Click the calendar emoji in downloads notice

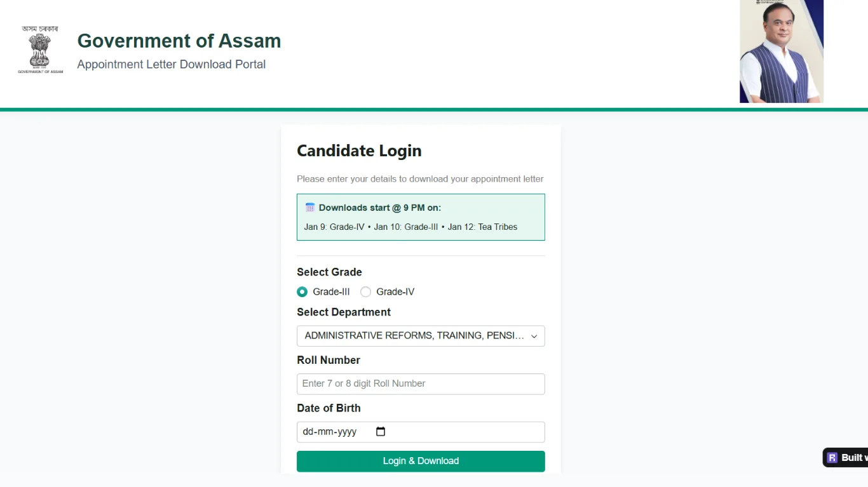[x=309, y=207]
